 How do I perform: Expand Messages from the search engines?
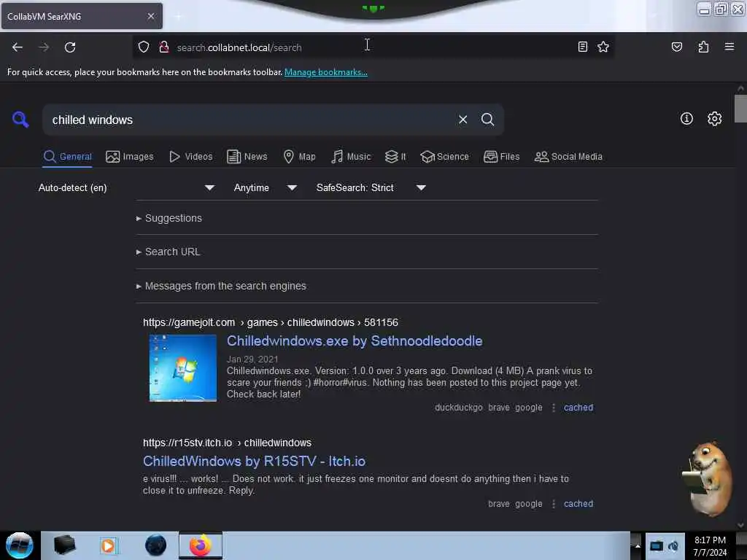click(x=220, y=286)
